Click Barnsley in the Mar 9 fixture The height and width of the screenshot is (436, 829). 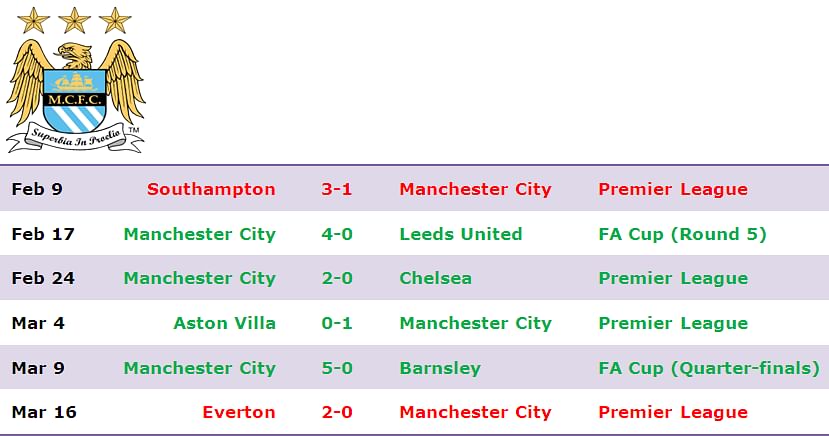(x=440, y=368)
